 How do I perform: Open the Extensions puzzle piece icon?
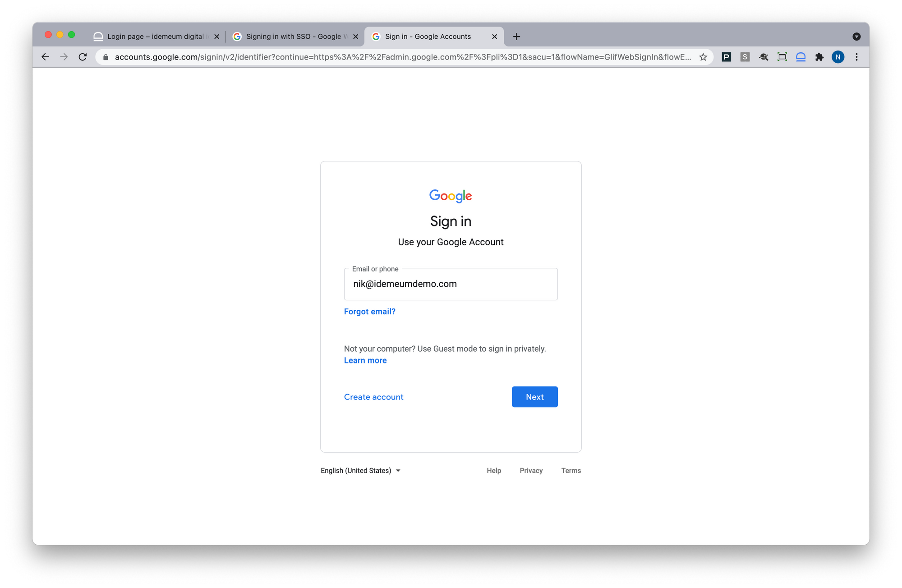tap(819, 57)
